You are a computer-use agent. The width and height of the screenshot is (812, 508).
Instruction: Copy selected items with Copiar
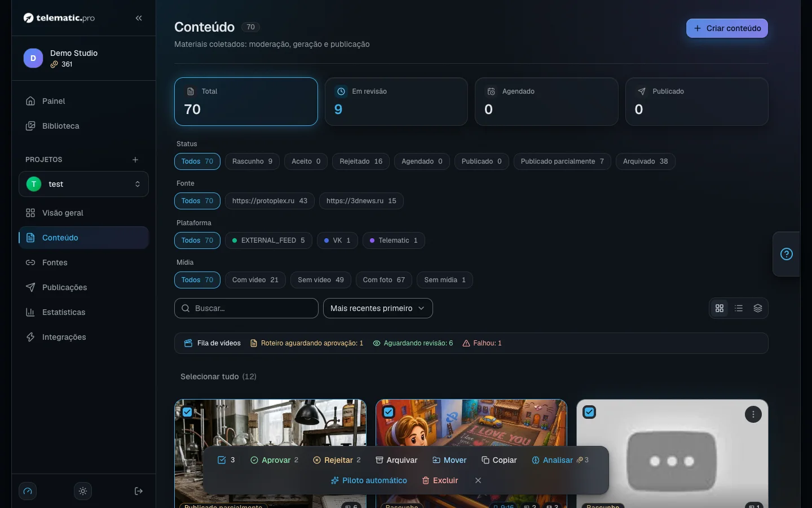click(499, 460)
